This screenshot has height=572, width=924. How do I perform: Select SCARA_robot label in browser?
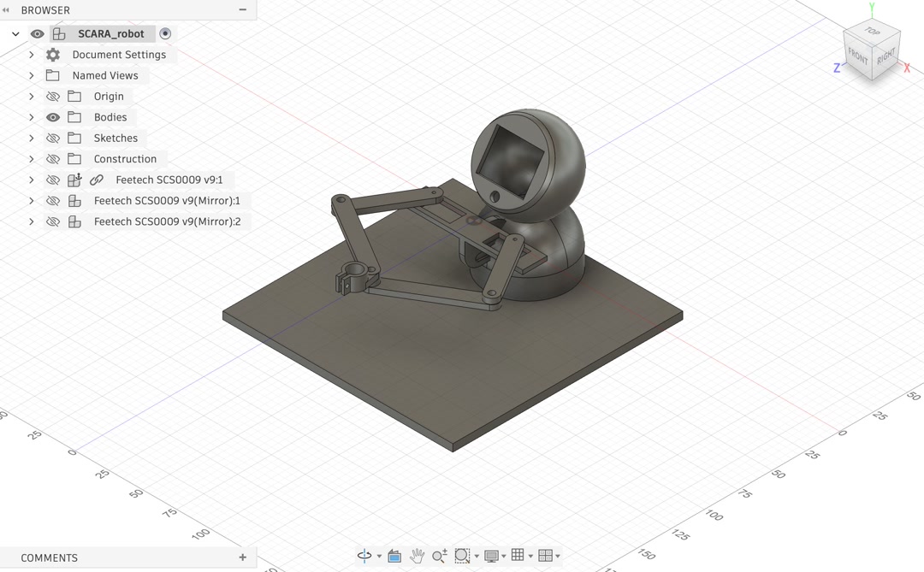(110, 34)
